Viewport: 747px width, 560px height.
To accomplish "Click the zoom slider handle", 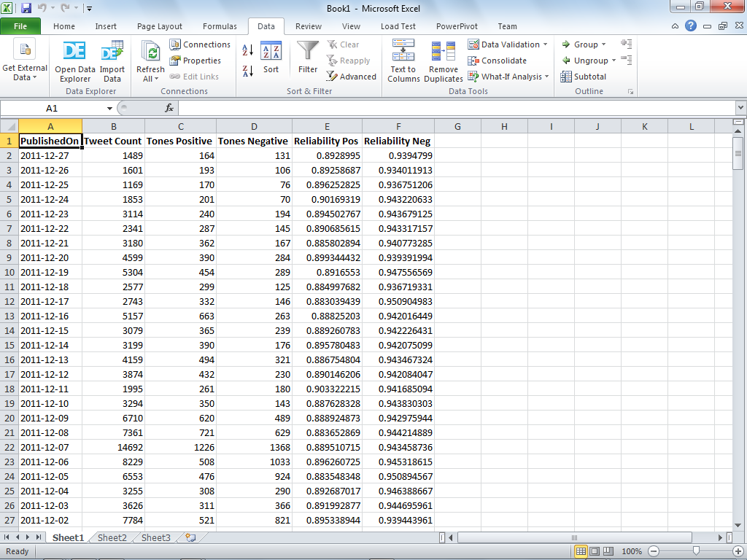I will [696, 551].
